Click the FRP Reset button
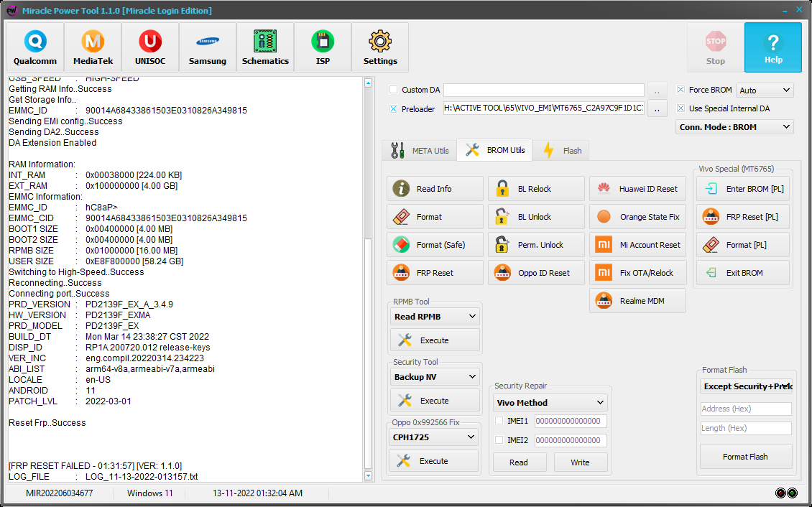This screenshot has width=812, height=507. tap(435, 273)
